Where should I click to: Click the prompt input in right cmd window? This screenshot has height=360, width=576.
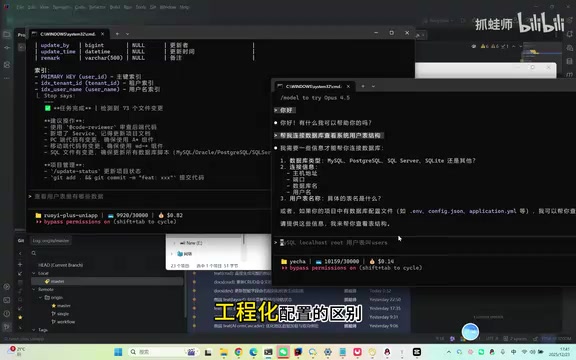424,243
